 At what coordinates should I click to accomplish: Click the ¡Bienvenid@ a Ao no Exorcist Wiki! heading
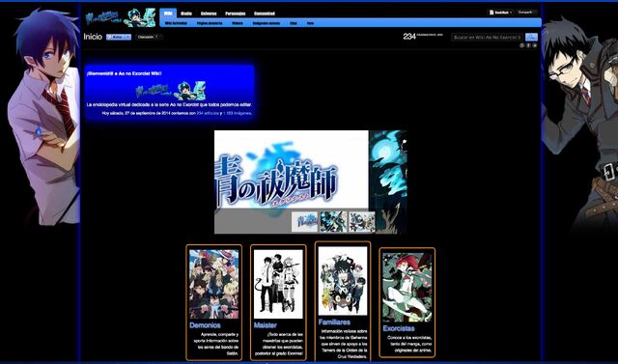click(125, 73)
